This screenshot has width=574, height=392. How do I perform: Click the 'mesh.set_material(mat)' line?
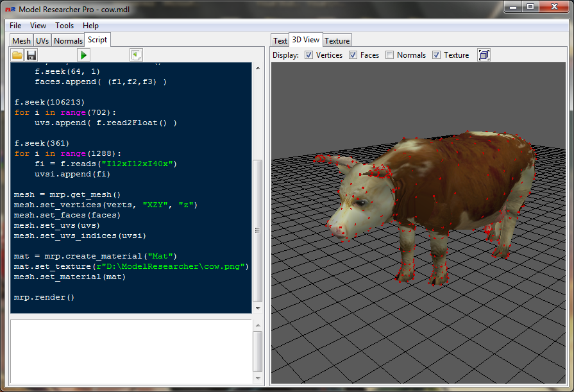69,277
